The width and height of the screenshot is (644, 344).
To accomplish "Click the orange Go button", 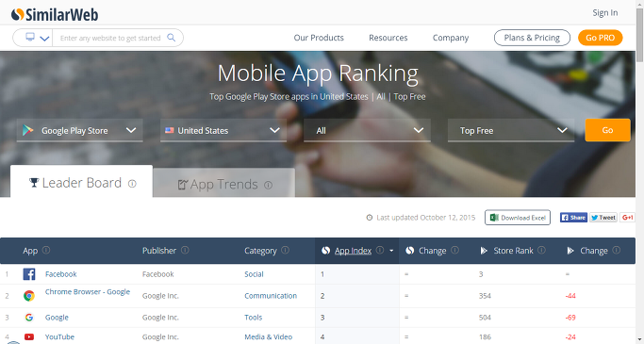I will coord(607,130).
